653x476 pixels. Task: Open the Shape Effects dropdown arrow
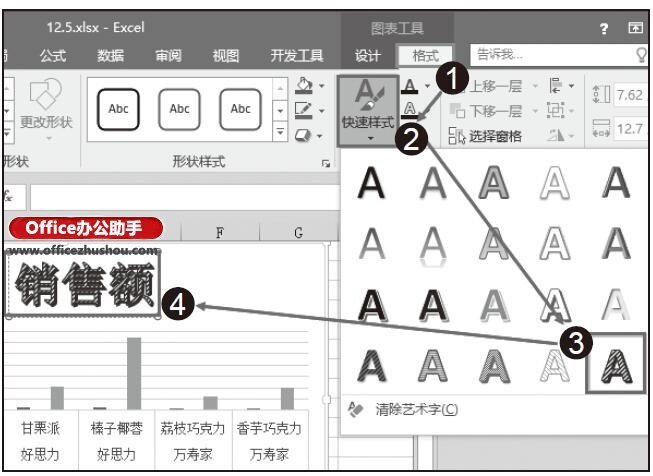point(320,136)
